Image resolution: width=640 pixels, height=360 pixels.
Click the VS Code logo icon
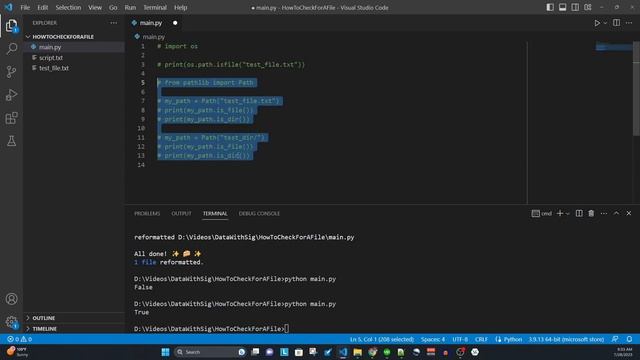point(8,7)
